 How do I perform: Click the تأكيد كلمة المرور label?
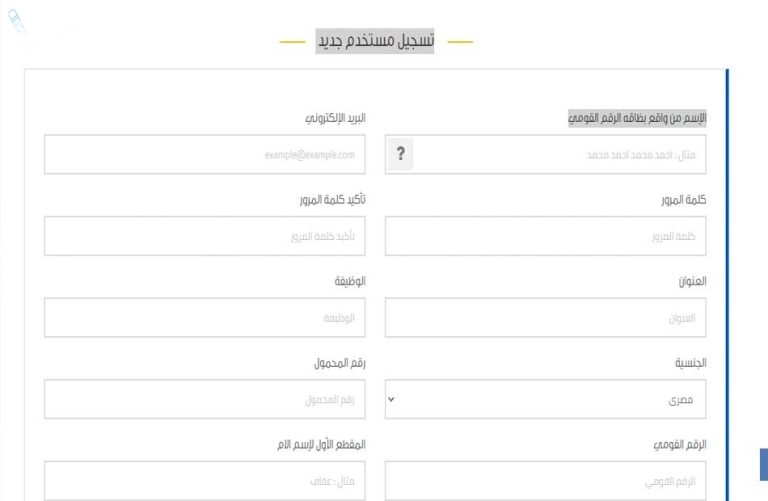(333, 199)
